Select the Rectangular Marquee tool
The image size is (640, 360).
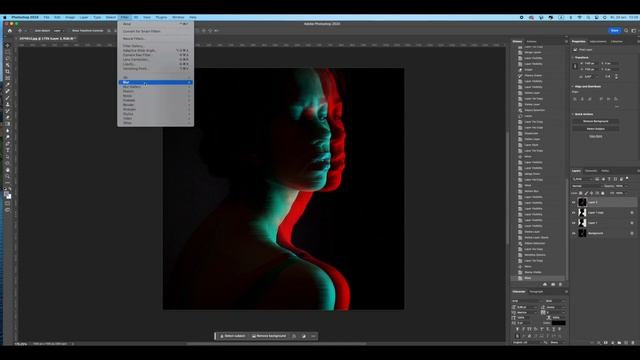pyautogui.click(x=7, y=52)
